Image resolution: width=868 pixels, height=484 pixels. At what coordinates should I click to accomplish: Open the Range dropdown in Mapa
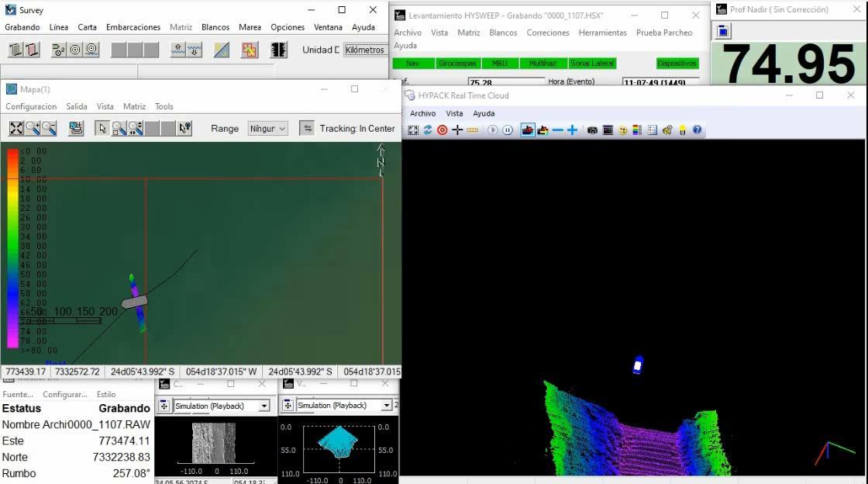268,129
